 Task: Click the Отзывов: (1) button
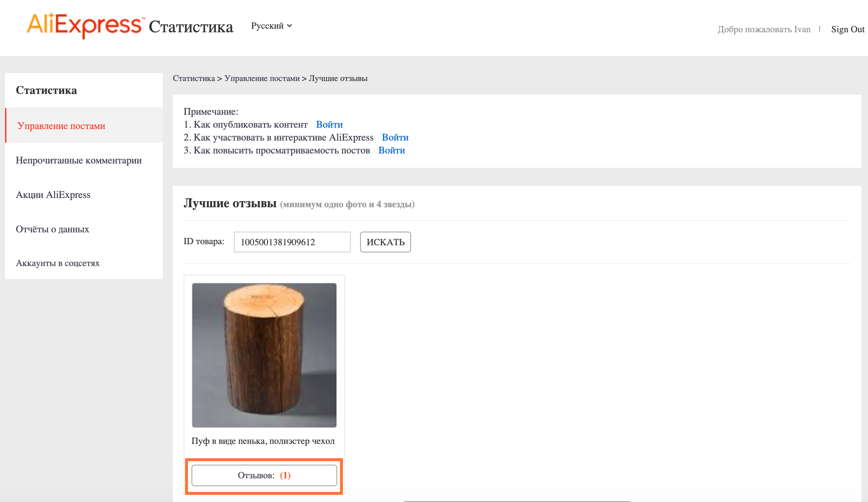(264, 475)
